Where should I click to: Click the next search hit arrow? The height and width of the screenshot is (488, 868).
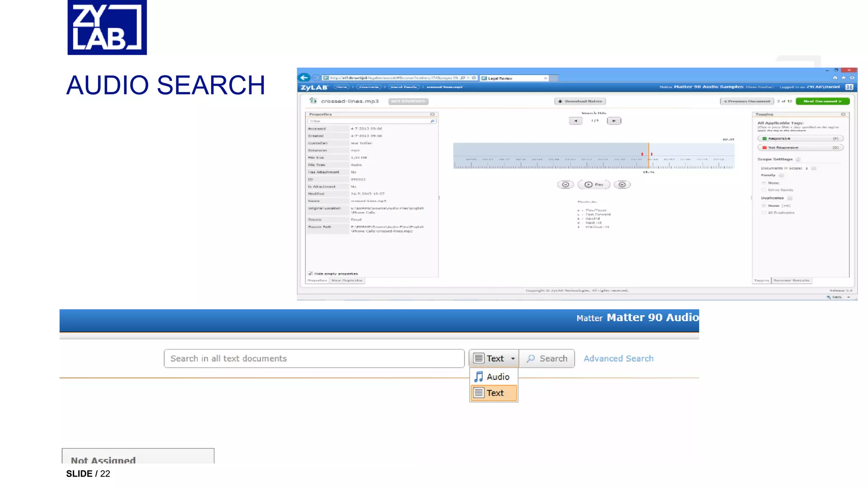[x=614, y=121]
